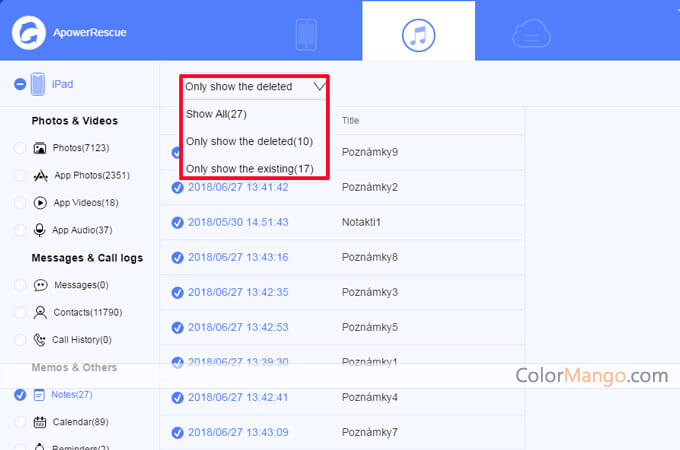Image resolution: width=680 pixels, height=450 pixels.
Task: Collapse the iPad device tree
Action: pyautogui.click(x=20, y=84)
